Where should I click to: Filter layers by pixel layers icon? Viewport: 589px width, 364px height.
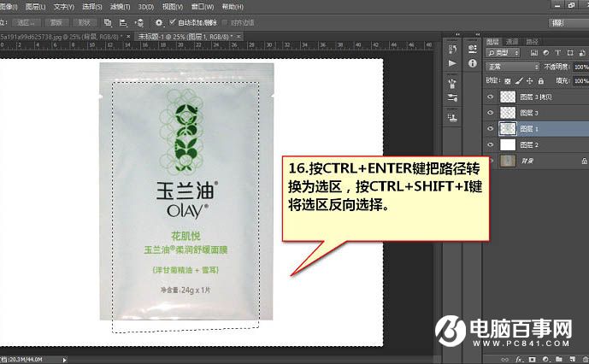pos(533,53)
